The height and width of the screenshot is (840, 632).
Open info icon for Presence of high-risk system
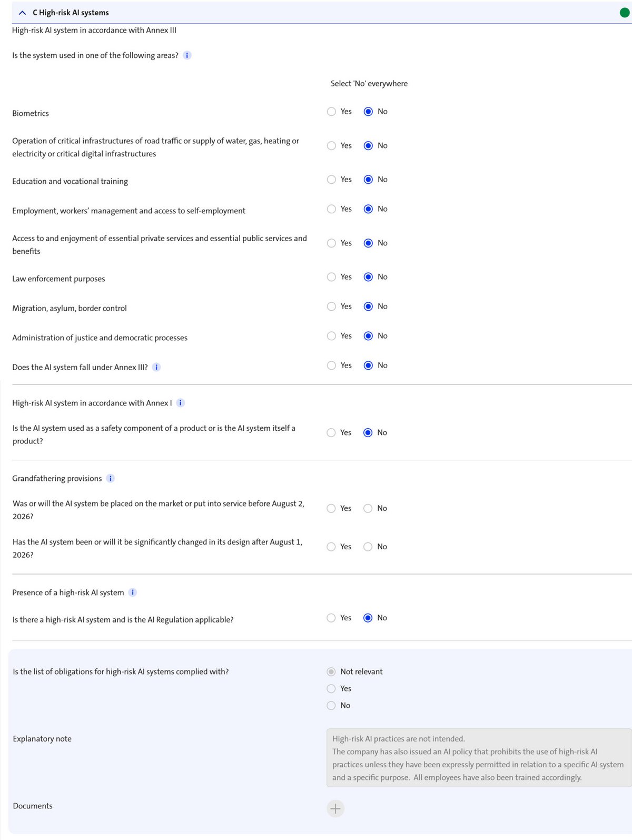pos(133,592)
